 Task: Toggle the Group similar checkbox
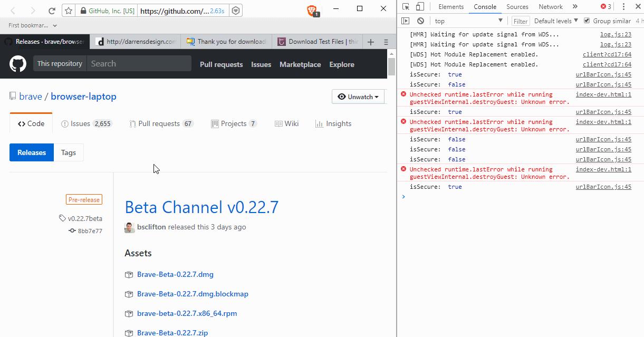pos(587,21)
